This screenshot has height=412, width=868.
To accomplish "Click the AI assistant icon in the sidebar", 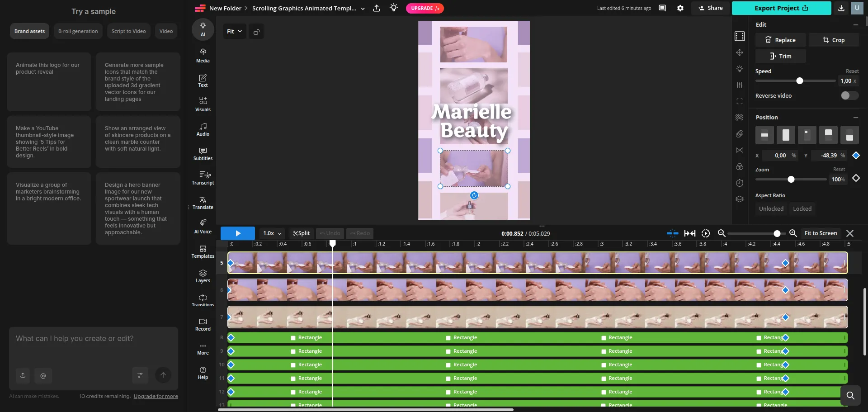I will pos(203,29).
